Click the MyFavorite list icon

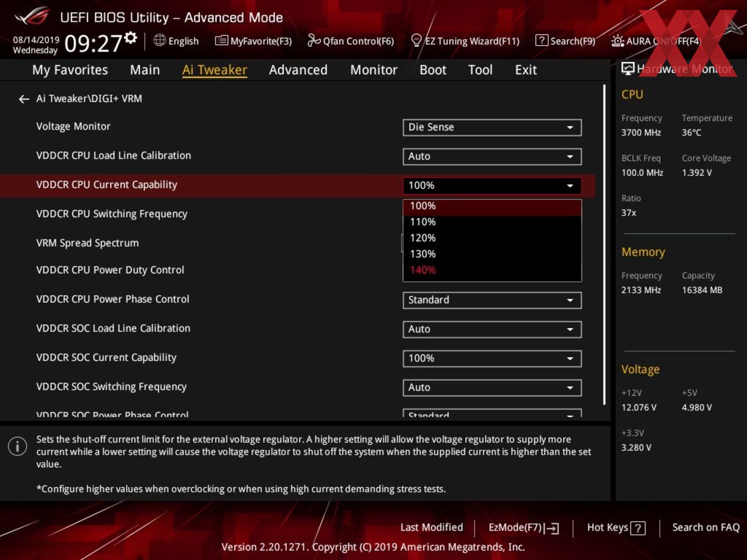coord(221,41)
